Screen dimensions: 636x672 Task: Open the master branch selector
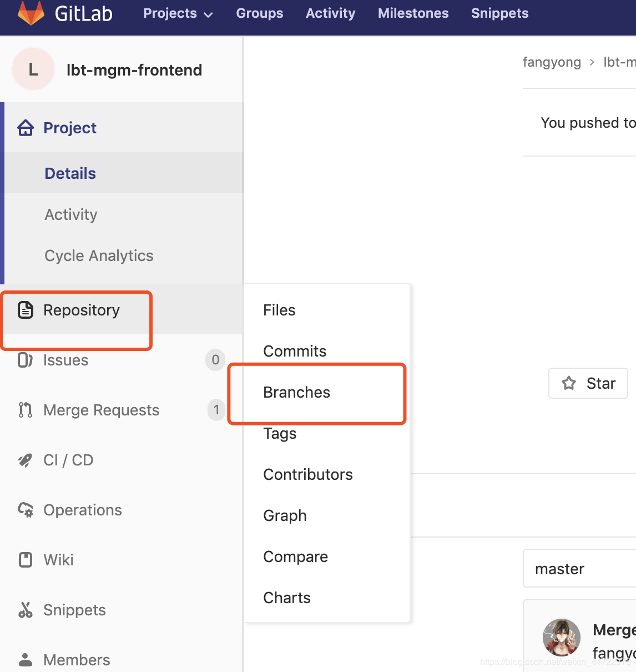(579, 569)
